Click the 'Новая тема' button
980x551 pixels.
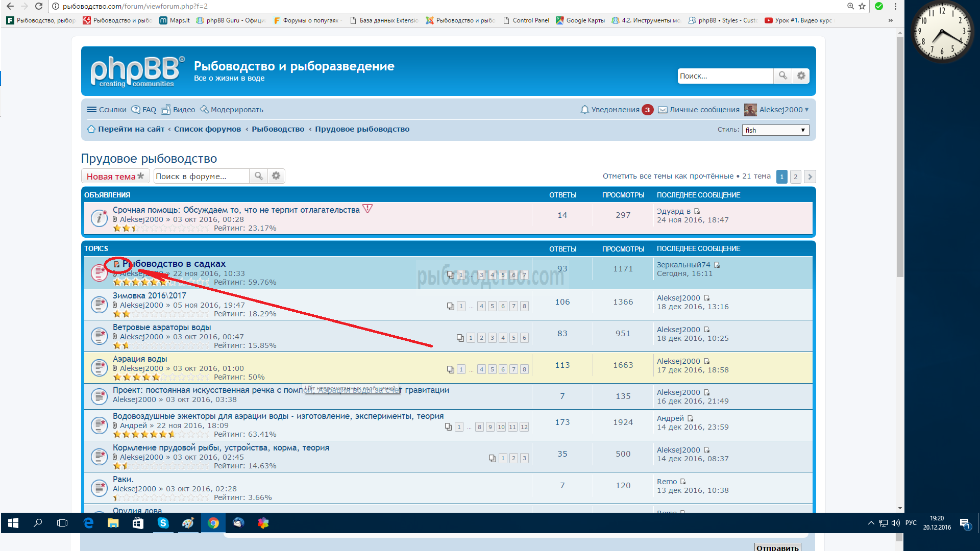coord(115,177)
